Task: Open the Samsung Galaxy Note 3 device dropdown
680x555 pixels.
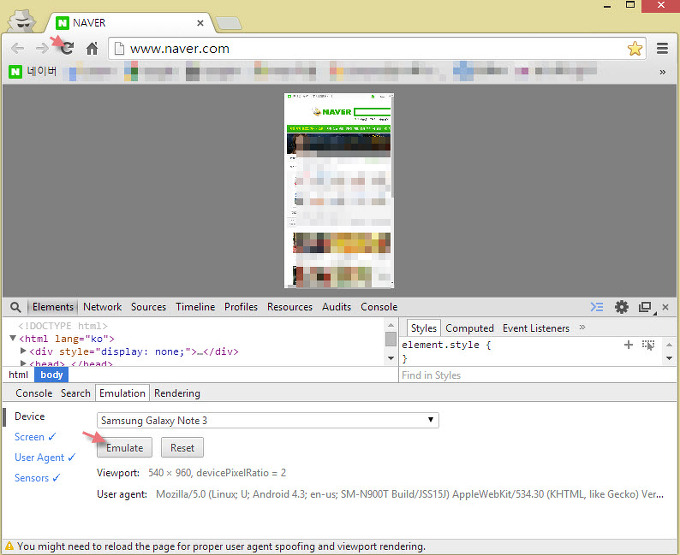Action: 267,420
